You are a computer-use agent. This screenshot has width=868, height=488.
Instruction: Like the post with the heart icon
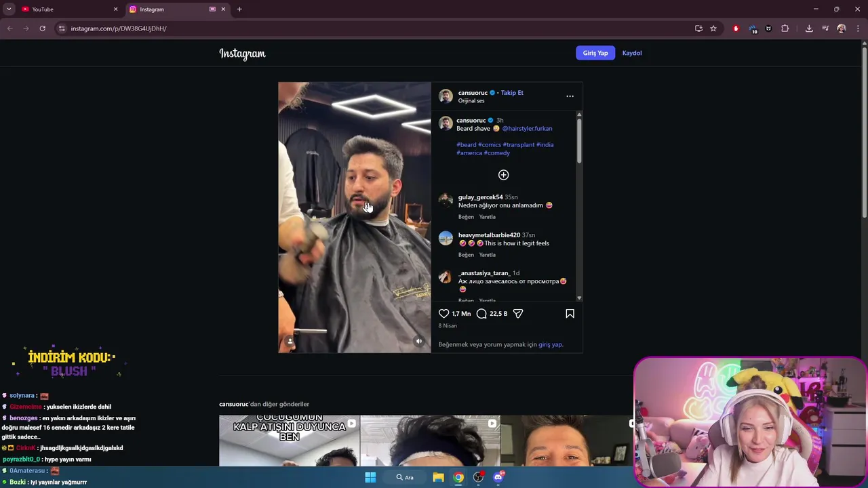(443, 314)
